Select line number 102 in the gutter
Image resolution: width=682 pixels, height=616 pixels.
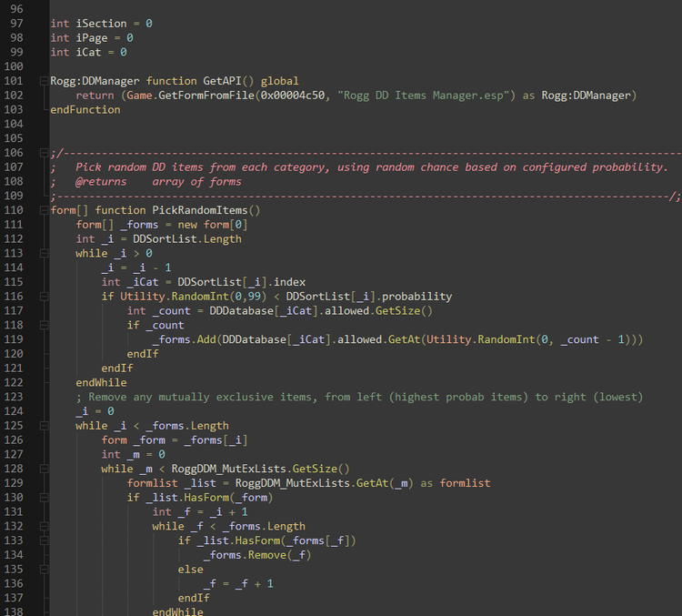click(x=14, y=96)
